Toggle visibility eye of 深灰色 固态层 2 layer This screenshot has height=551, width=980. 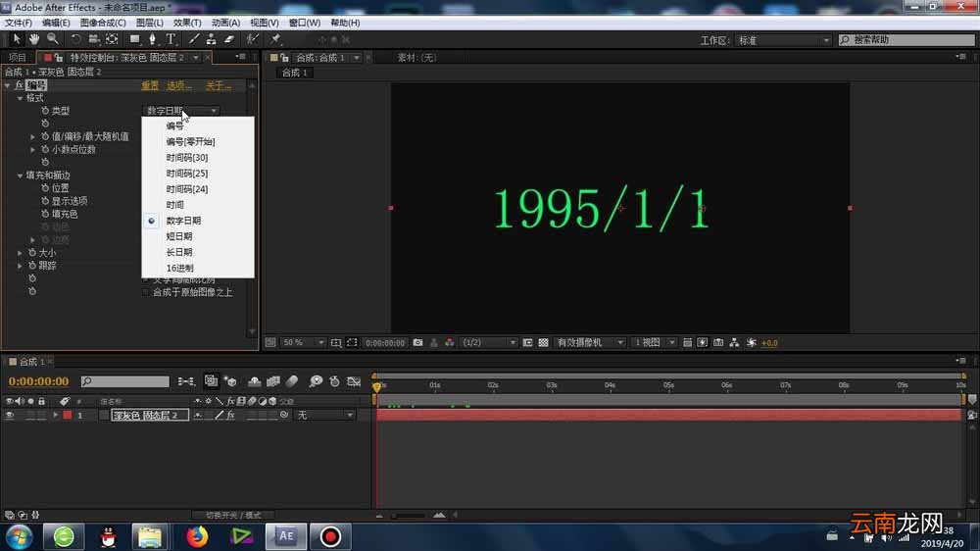10,415
